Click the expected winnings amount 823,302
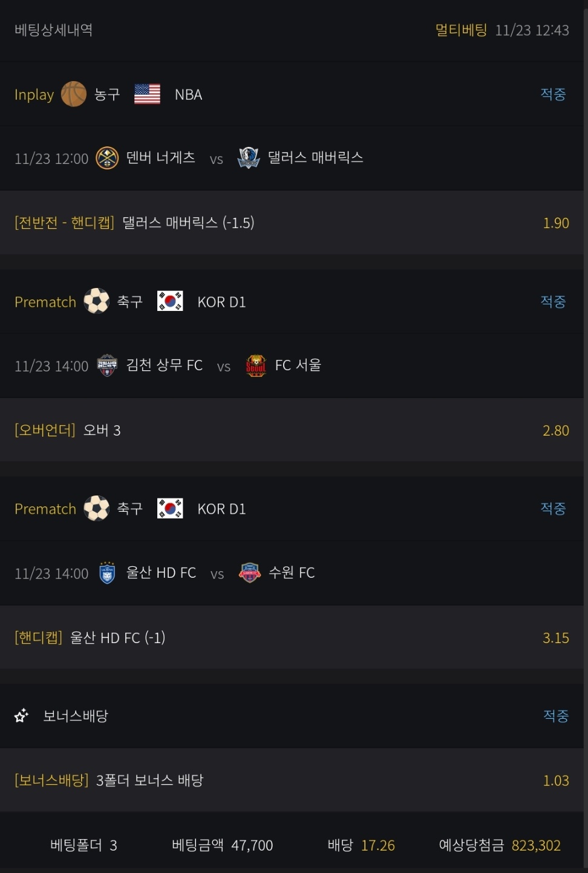588x873 pixels. [536, 845]
